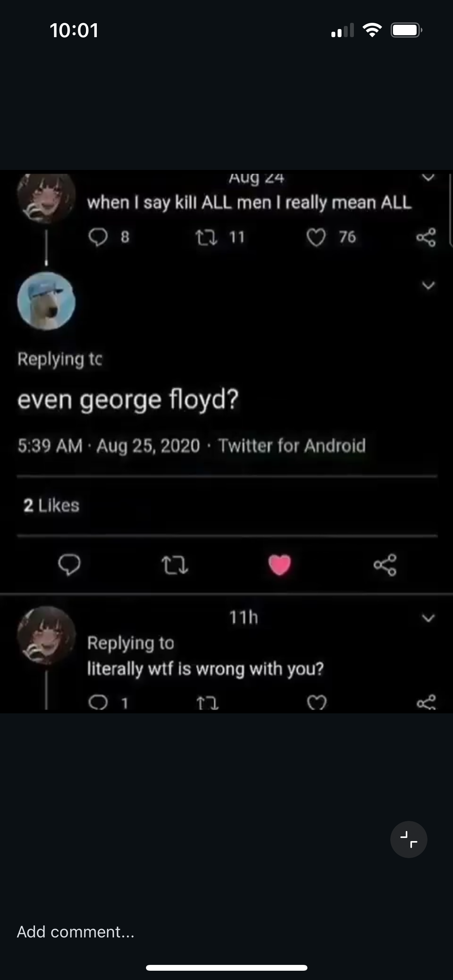Screen dimensions: 453x980
Task: Collapse the fullscreen image with minimize button
Action: [408, 839]
